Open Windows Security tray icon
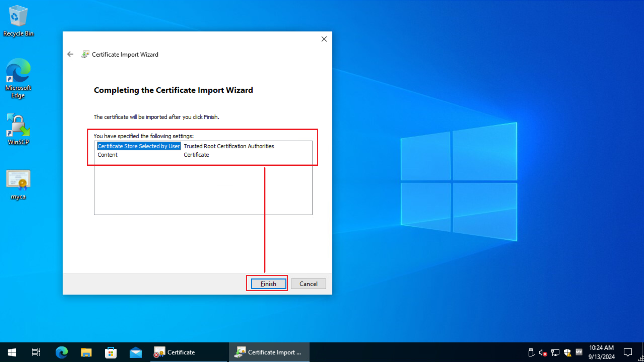 (567, 352)
